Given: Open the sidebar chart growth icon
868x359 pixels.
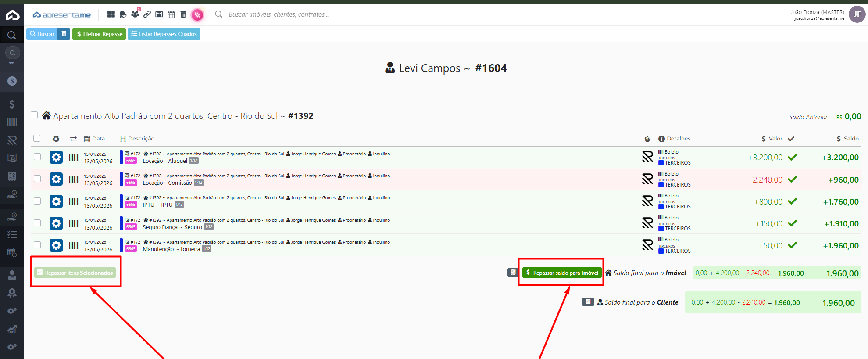Looking at the screenshot, I should (12, 329).
